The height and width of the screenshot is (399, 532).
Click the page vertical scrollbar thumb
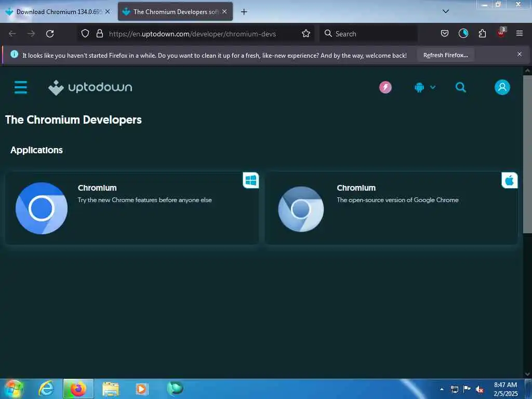tap(527, 154)
